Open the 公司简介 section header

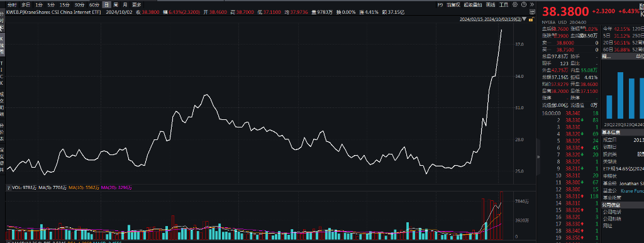[x=622, y=205]
